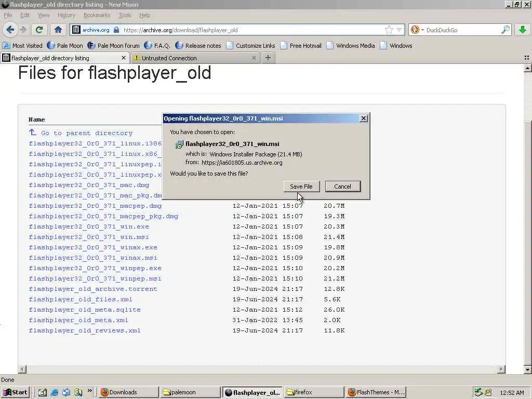Switch to FlashThemes taskbar window

pos(376,392)
